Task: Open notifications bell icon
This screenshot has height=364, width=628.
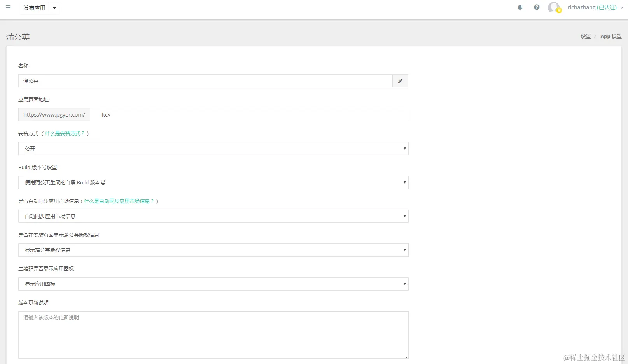Action: point(520,7)
